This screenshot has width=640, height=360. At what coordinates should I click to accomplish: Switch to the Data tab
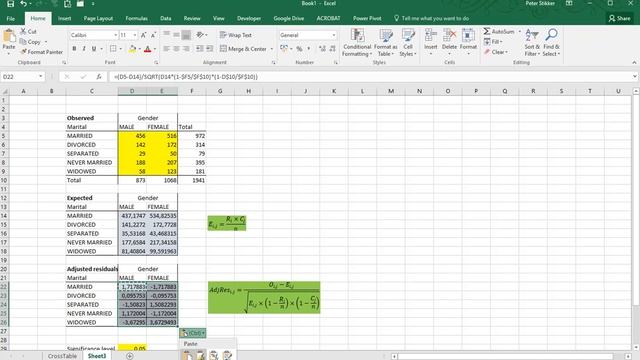[165, 18]
